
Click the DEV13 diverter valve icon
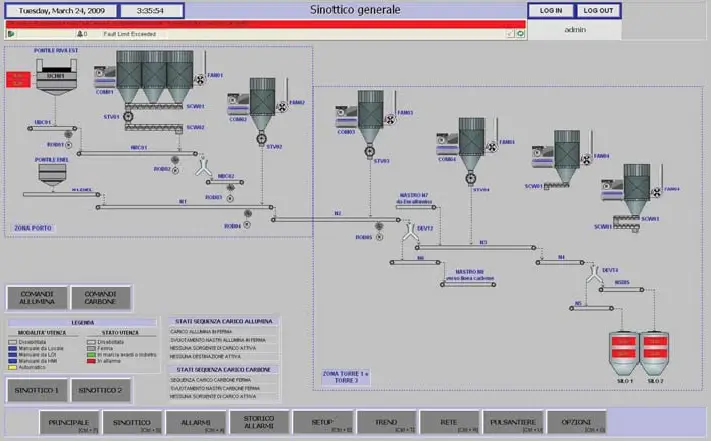594,273
